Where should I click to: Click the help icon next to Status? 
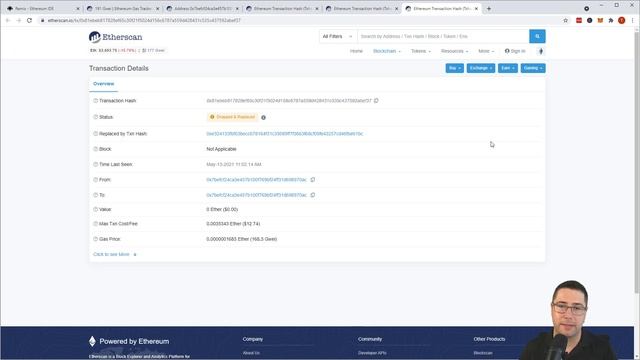(x=96, y=117)
